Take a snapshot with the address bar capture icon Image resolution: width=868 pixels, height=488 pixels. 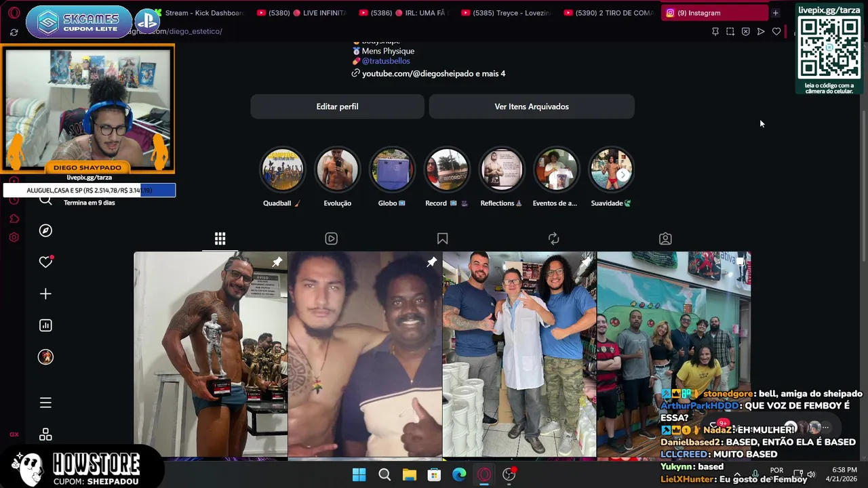pos(730,31)
